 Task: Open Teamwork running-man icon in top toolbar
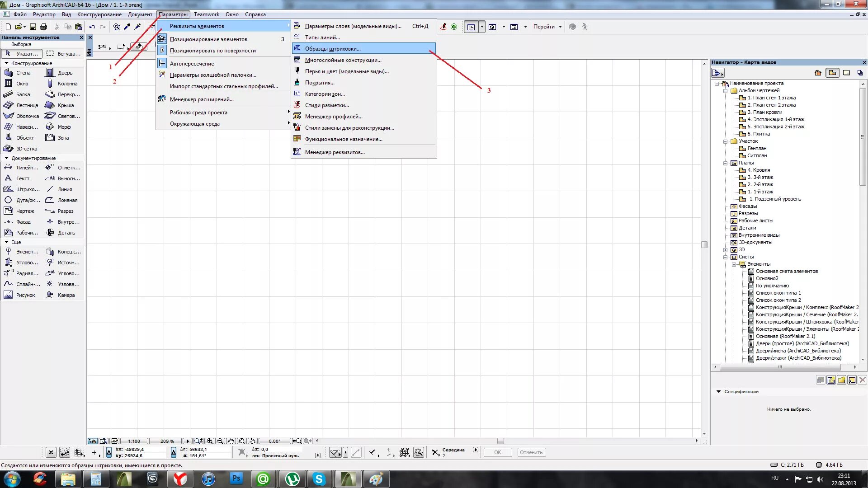coord(585,26)
